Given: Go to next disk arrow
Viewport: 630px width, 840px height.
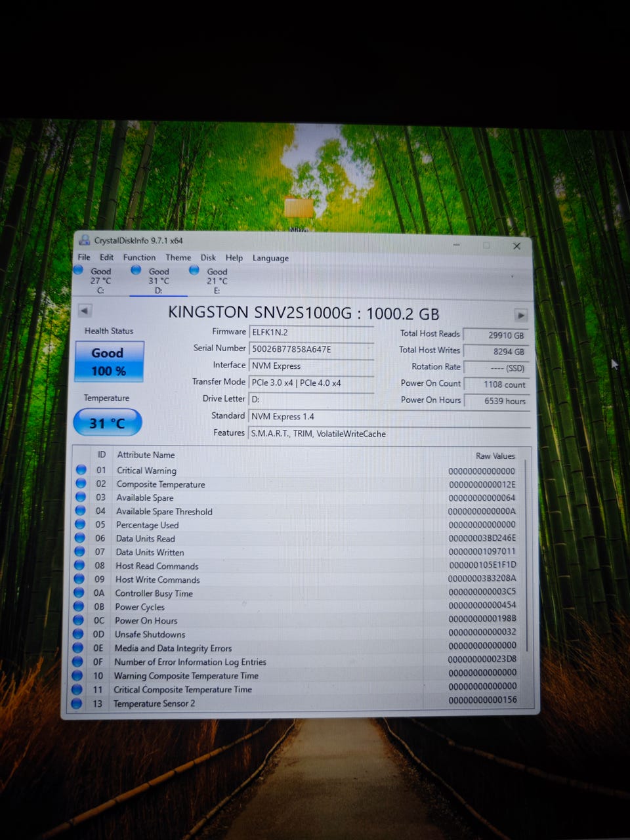Looking at the screenshot, I should [x=521, y=315].
